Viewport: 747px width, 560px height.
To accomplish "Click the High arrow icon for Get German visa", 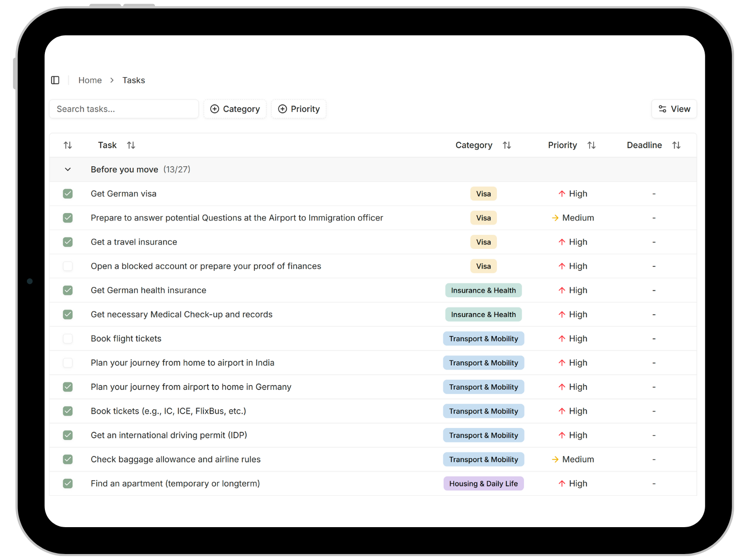I will point(562,194).
